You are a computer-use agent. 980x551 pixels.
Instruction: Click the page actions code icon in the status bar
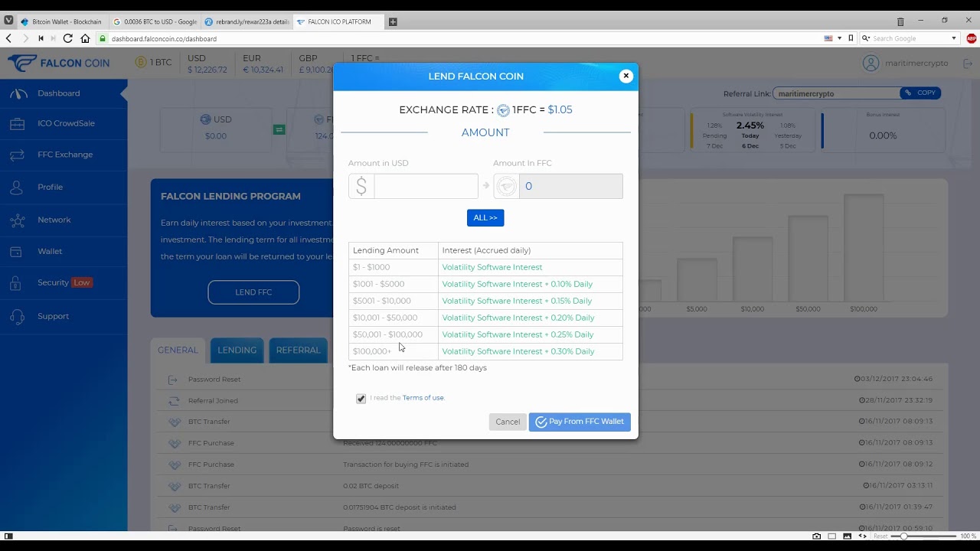863,536
